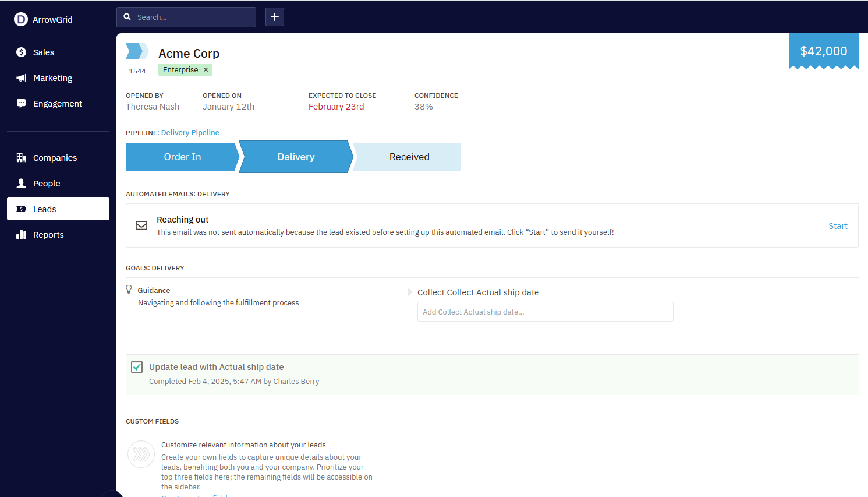This screenshot has width=868, height=497.
Task: Select the Delivery pipeline stage
Action: [x=296, y=157]
